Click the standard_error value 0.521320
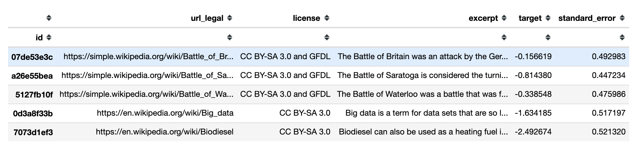Screen dimensions: 644x158 pyautogui.click(x=609, y=132)
